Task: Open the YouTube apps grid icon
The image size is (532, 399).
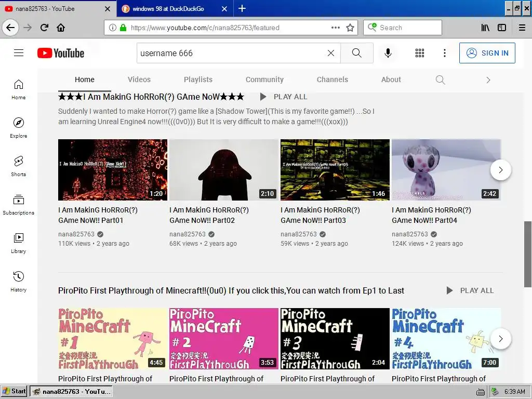Action: [x=420, y=53]
